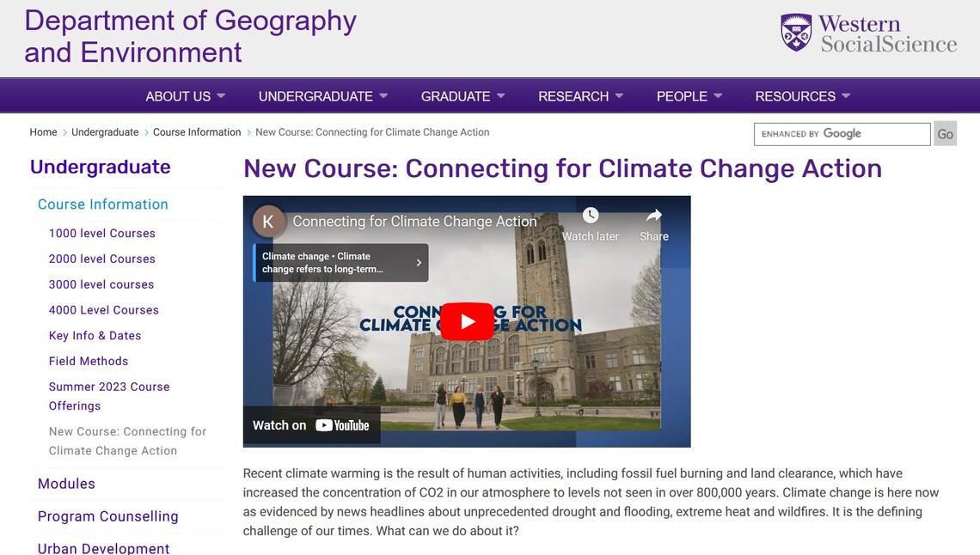Open 1000 level Courses sidebar link
Image resolution: width=980 pixels, height=555 pixels.
click(102, 233)
